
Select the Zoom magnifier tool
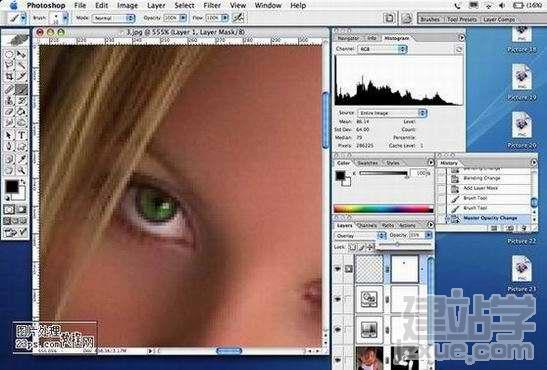22,170
